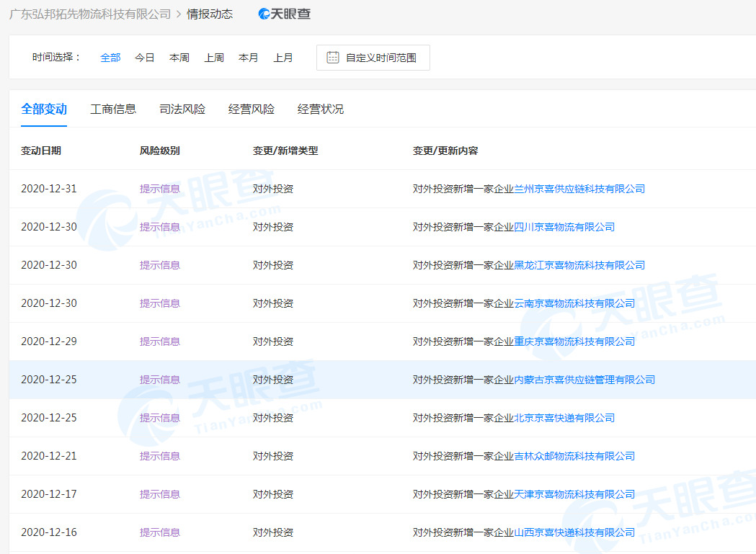The image size is (756, 554).
Task: Switch to 经营风险 tab
Action: tap(252, 109)
